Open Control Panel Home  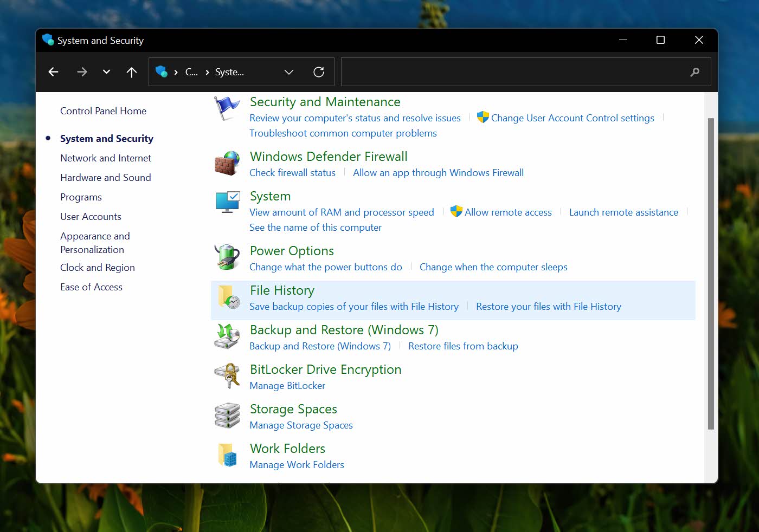point(103,111)
